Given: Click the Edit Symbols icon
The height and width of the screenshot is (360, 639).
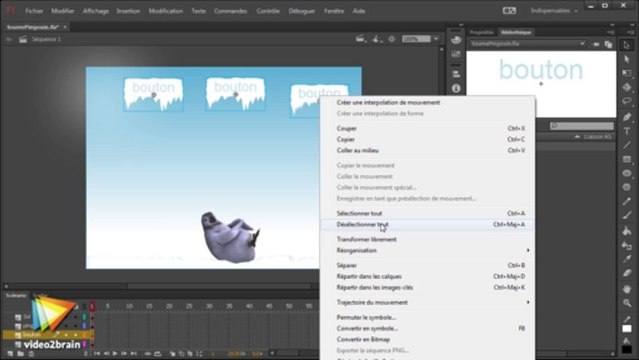Looking at the screenshot, I should point(376,39).
